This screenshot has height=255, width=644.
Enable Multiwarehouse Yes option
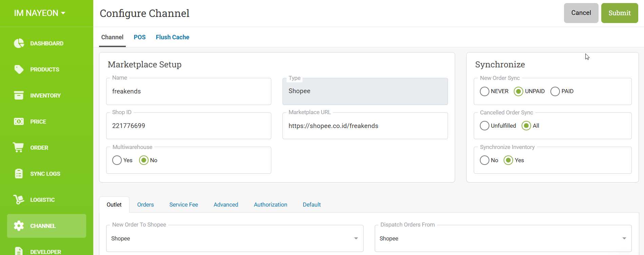coord(117,160)
